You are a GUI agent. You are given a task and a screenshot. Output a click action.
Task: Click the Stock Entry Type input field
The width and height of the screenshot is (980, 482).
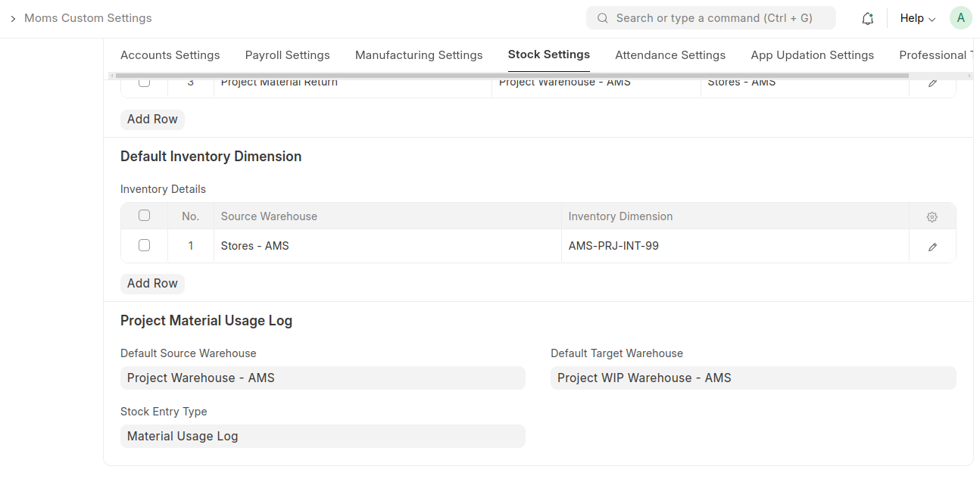point(323,436)
